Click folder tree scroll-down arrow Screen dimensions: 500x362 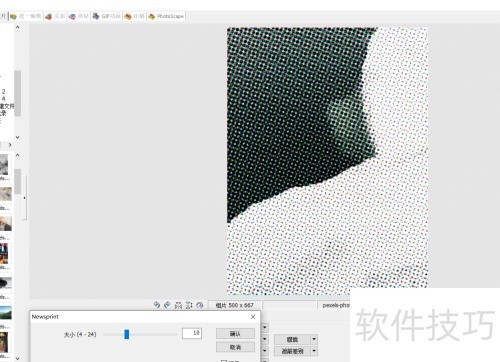tap(18, 137)
